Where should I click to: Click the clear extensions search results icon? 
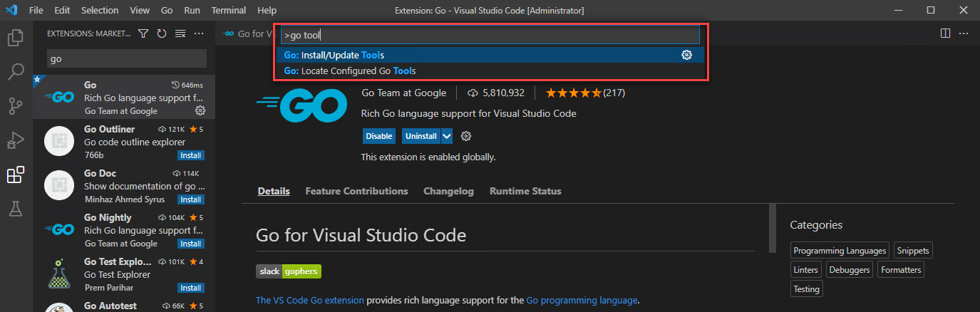click(180, 33)
